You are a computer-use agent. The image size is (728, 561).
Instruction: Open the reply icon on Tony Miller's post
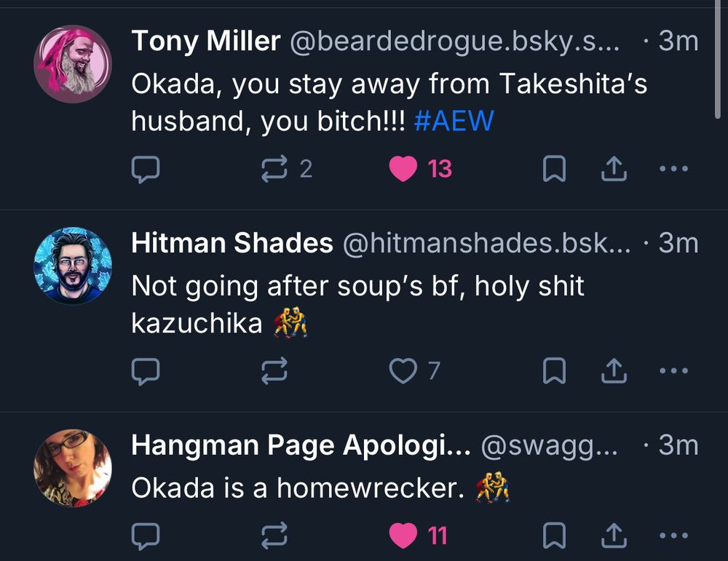coord(147,168)
